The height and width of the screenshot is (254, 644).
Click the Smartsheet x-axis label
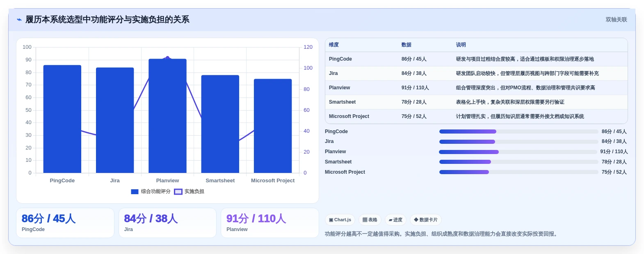(x=220, y=181)
